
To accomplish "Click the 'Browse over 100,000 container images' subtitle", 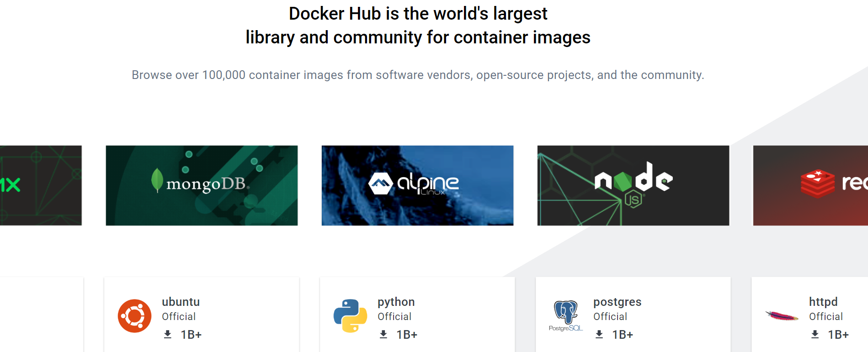I will coord(418,75).
